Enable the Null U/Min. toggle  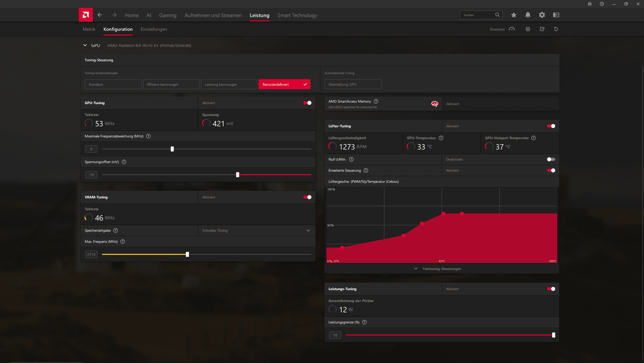click(551, 159)
